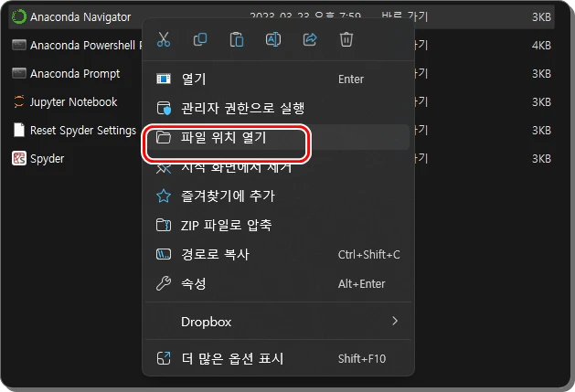Click the Spyder app icon
This screenshot has width=575, height=392.
pyautogui.click(x=18, y=158)
